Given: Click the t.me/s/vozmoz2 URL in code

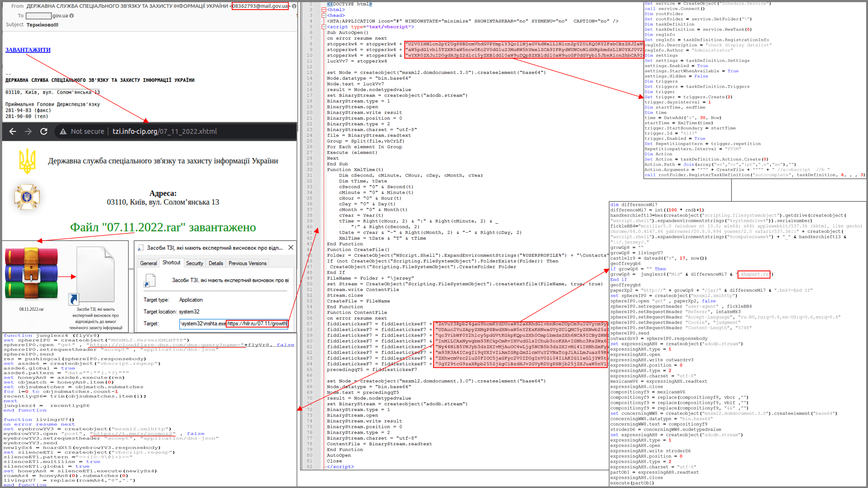Looking at the screenshot, I should (133, 434).
